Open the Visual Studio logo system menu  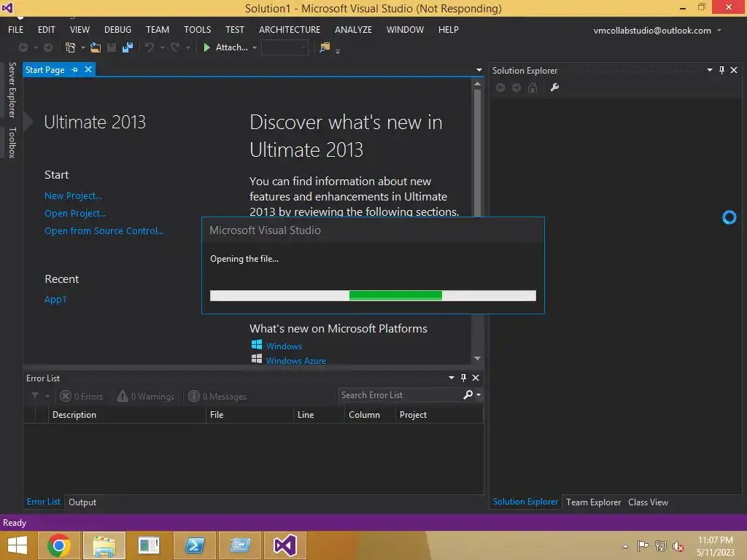[7, 7]
